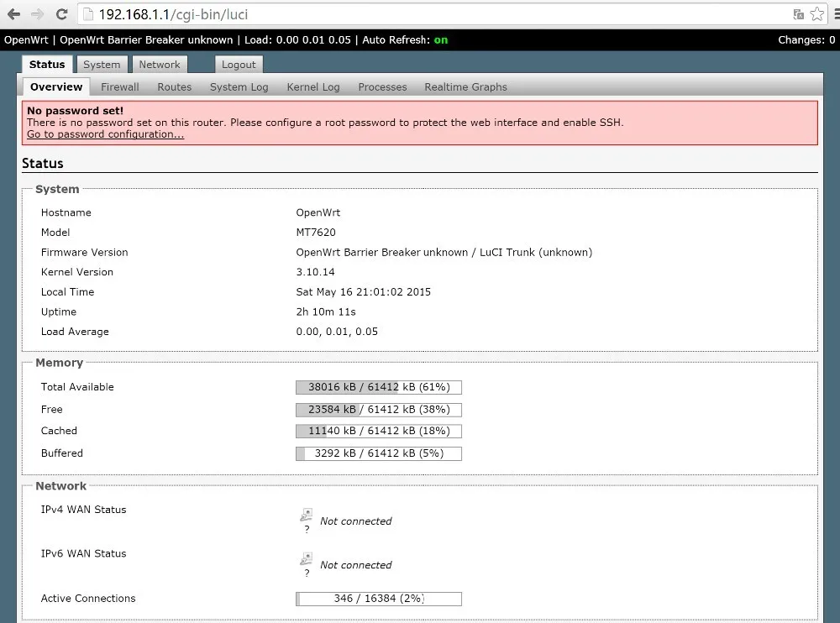Image resolution: width=840 pixels, height=623 pixels.
Task: Click the kernel version '3.10.14'
Action: (316, 272)
